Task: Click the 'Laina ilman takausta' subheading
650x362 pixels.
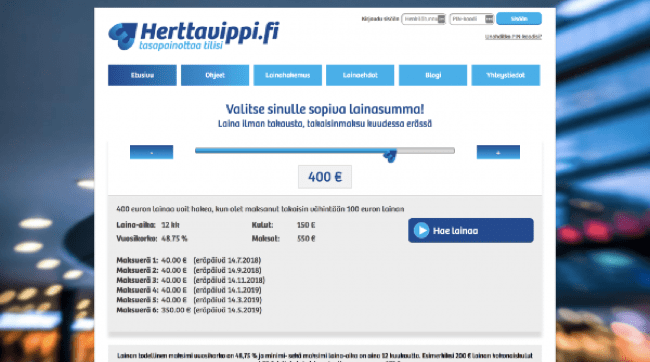Action: click(325, 124)
